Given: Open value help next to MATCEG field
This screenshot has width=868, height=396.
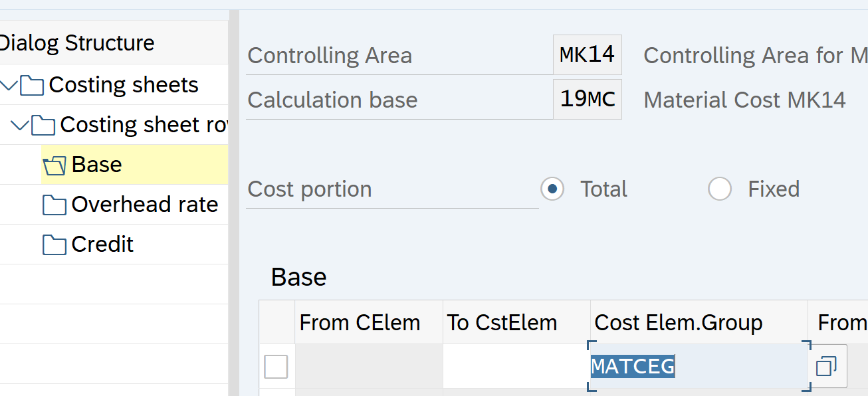Looking at the screenshot, I should click(x=827, y=366).
